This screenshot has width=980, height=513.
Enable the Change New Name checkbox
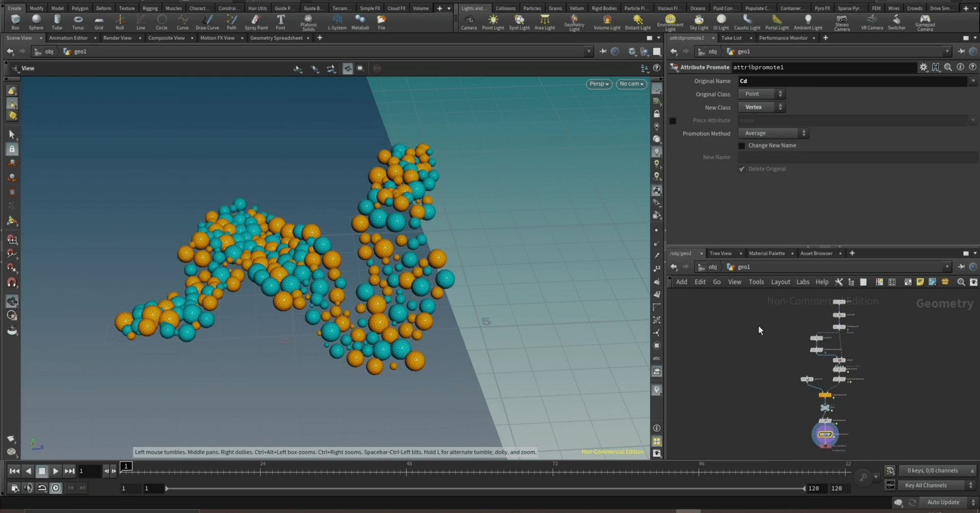(x=742, y=146)
